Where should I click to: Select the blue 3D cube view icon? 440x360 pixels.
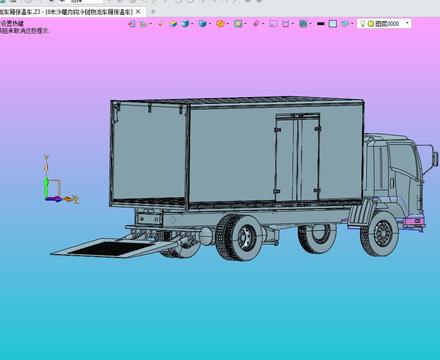[185, 24]
